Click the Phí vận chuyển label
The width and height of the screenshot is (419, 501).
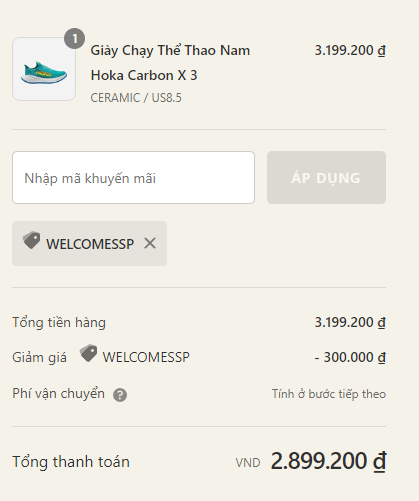[x=58, y=394]
